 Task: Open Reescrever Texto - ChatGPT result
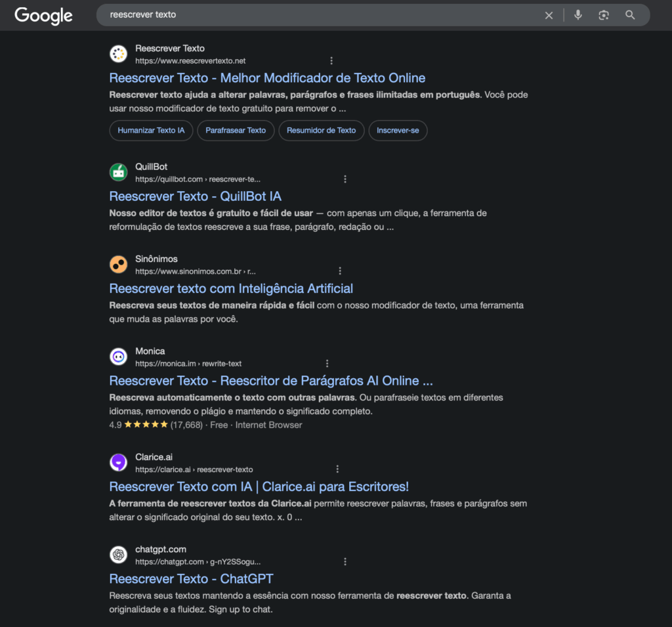(x=191, y=578)
